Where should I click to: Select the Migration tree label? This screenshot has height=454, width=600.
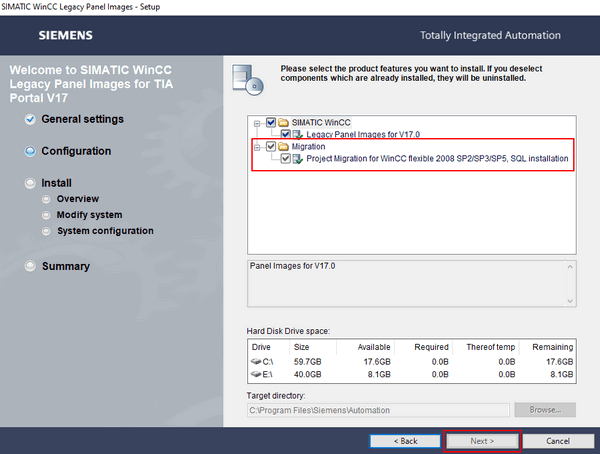pos(308,146)
